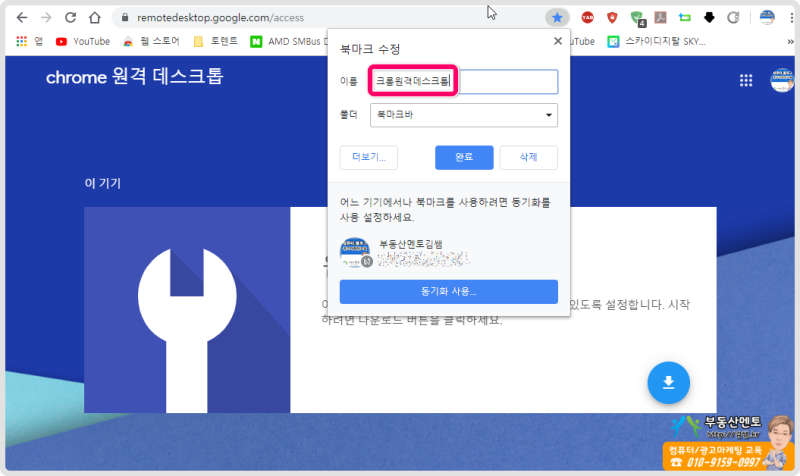Open the green screen capture extension icon
This screenshot has height=476, width=800.
[x=685, y=18]
